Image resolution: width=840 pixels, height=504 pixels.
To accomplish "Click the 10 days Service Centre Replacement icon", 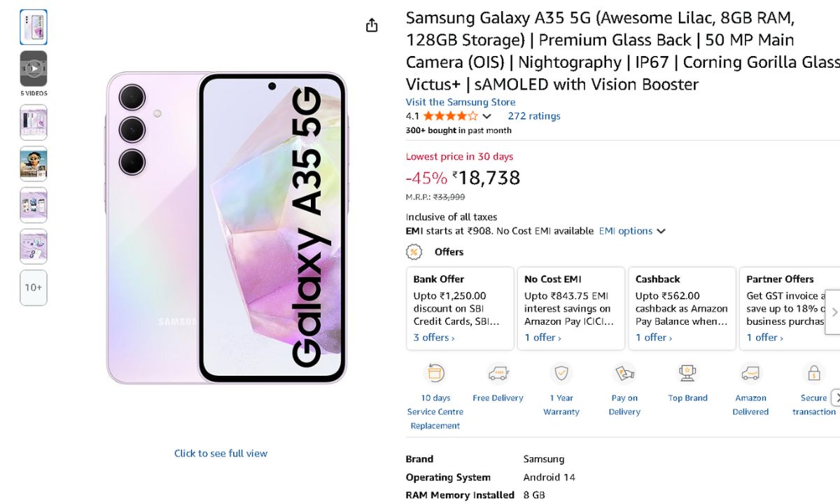I will point(435,373).
